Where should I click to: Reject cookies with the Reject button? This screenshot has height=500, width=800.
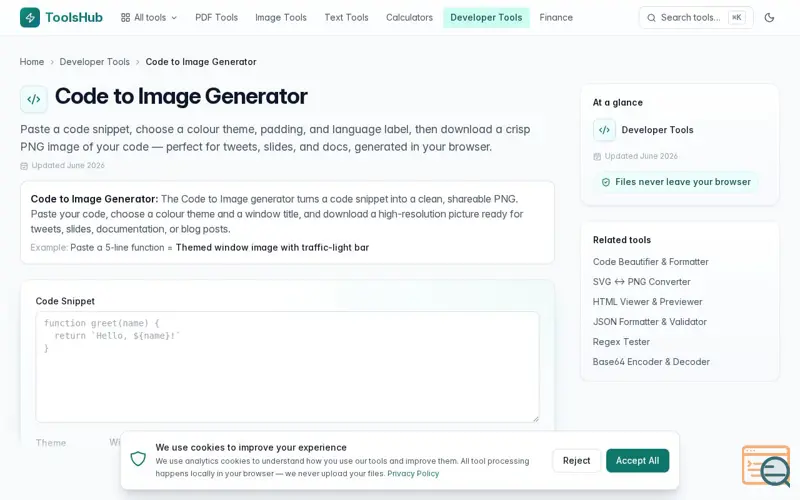(x=577, y=460)
